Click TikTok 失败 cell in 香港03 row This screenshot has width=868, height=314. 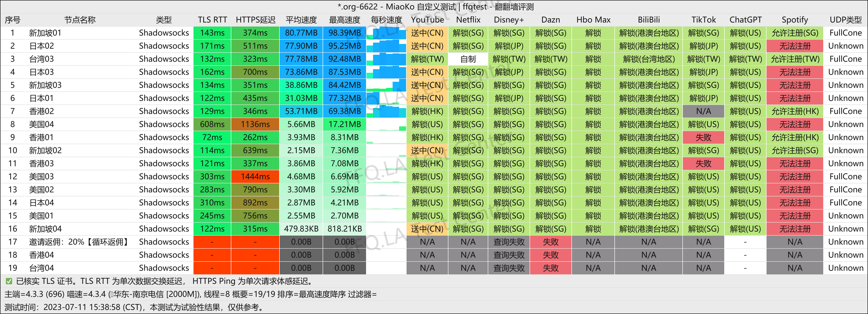[704, 164]
